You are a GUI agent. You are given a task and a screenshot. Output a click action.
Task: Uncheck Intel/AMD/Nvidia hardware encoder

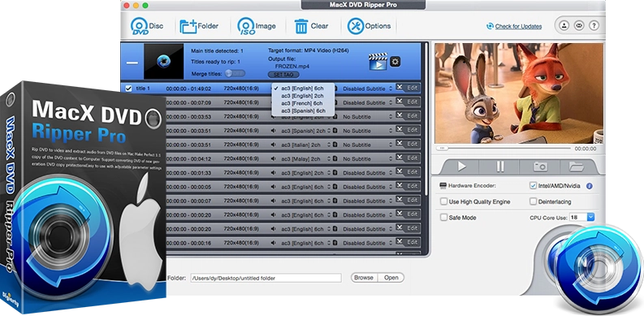533,186
